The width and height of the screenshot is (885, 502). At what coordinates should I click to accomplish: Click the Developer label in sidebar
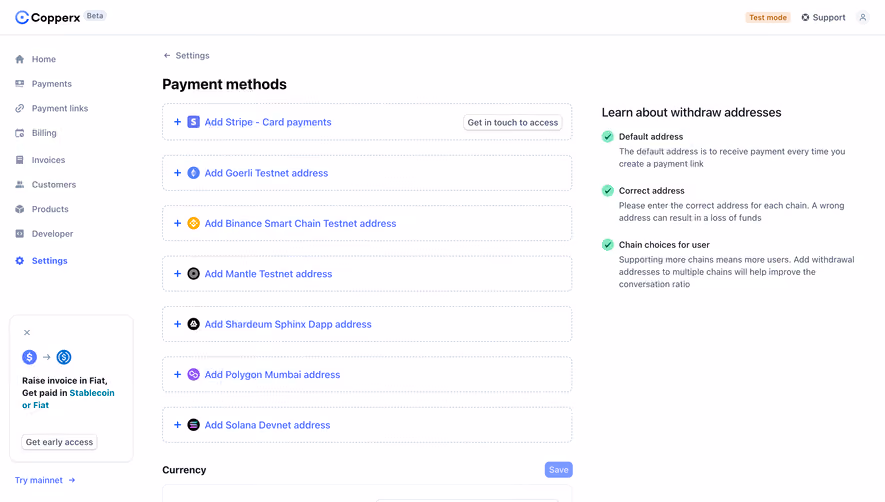click(52, 234)
